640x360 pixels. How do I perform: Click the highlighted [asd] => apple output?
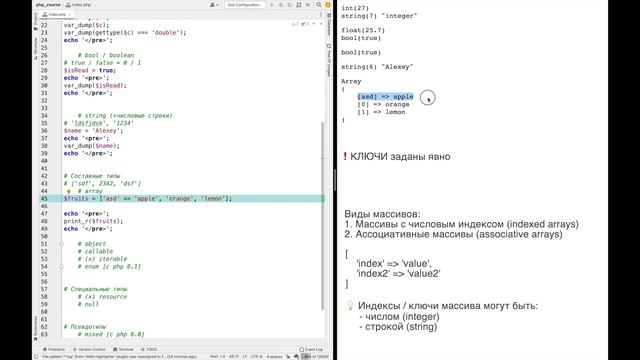coord(385,97)
